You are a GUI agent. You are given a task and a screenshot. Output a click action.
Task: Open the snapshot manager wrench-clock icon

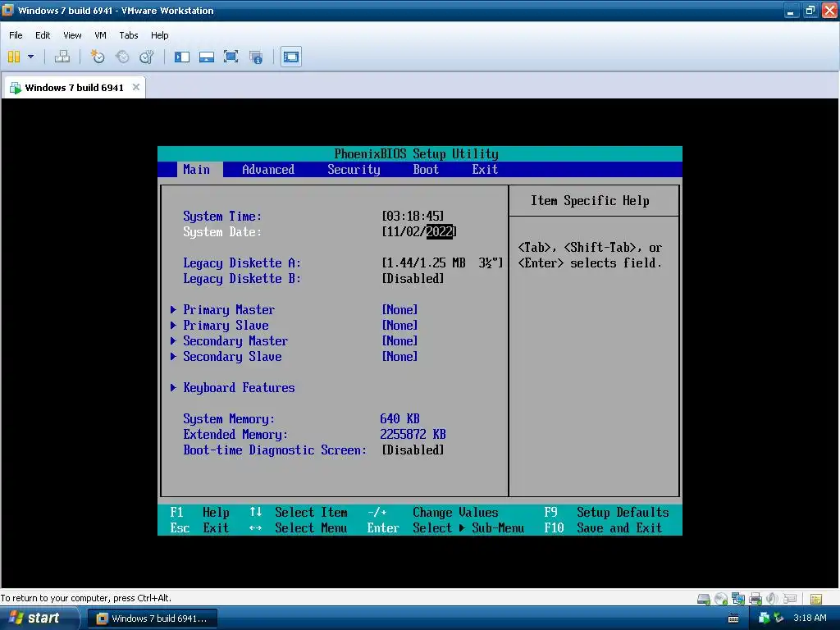(x=147, y=57)
